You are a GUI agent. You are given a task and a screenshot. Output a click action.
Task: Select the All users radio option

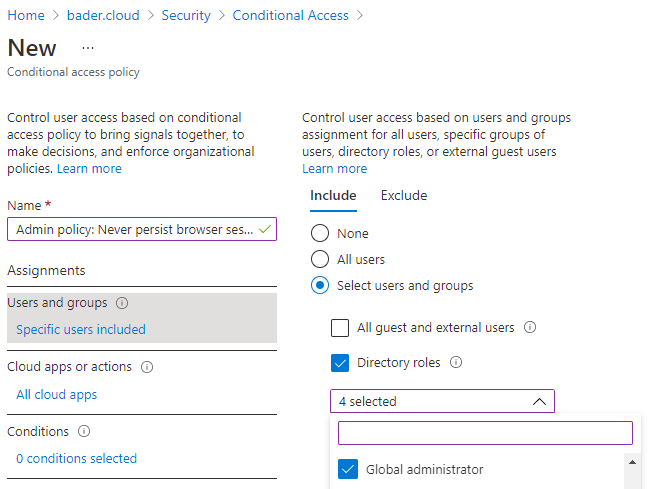320,259
